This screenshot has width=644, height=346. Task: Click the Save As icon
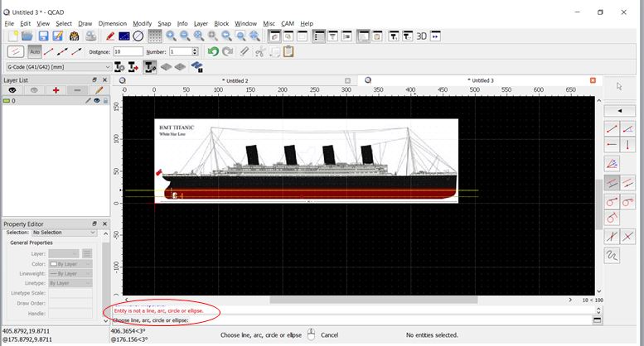click(x=58, y=36)
